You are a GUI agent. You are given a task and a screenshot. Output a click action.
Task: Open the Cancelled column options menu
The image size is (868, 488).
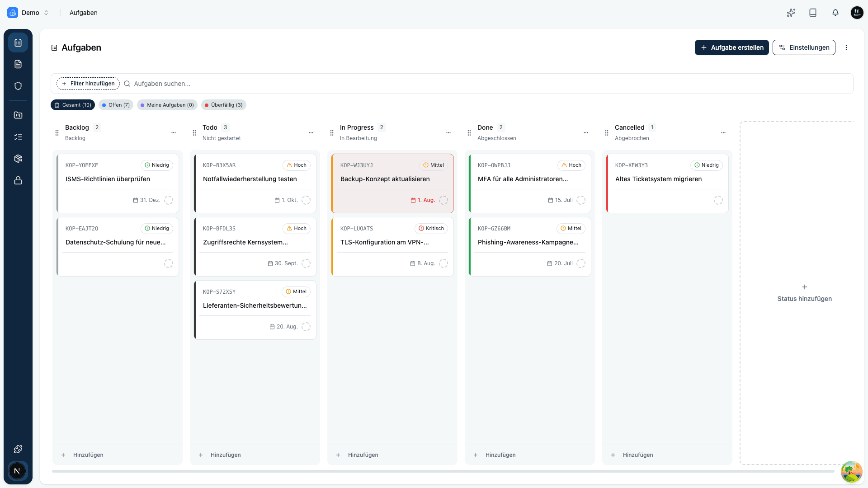[723, 133]
